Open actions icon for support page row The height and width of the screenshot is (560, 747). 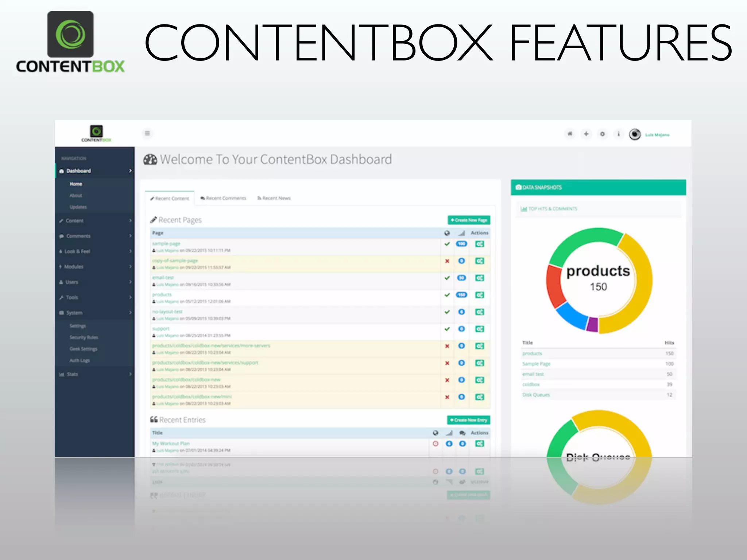pyautogui.click(x=480, y=329)
